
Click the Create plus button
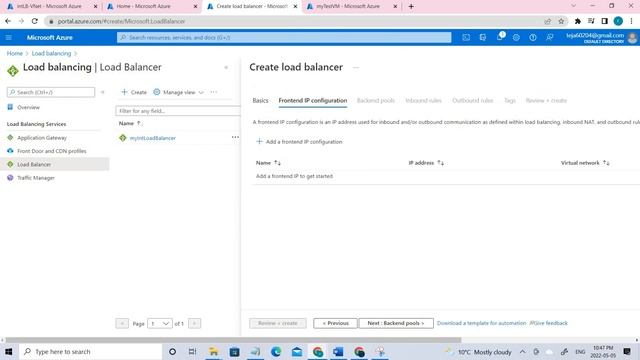click(134, 92)
